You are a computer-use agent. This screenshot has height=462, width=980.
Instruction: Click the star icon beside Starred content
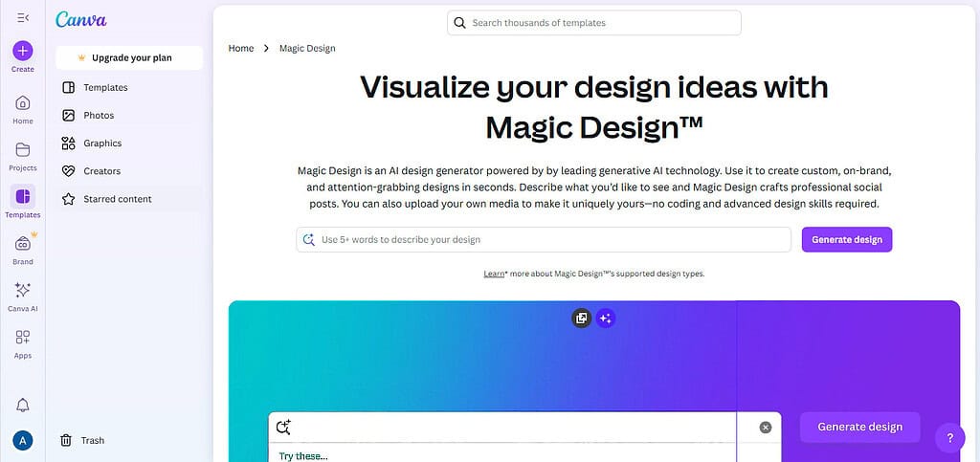coord(68,199)
